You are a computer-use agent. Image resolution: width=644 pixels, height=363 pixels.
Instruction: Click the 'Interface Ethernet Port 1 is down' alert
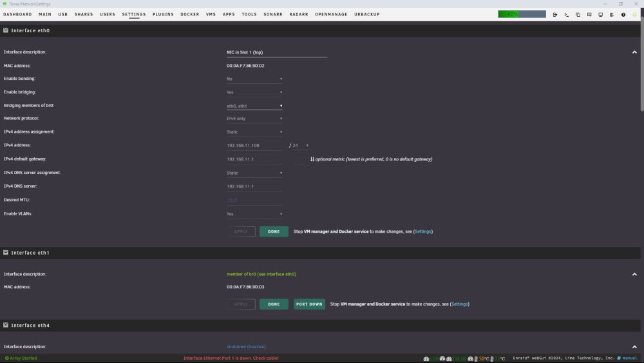[231, 358]
